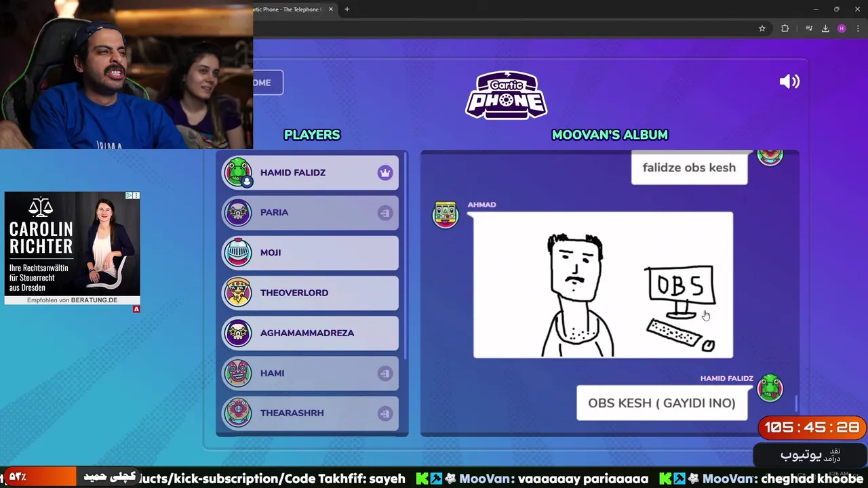Click HAMI's wrestler mask avatar
This screenshot has height=488, width=868.
pyautogui.click(x=238, y=373)
